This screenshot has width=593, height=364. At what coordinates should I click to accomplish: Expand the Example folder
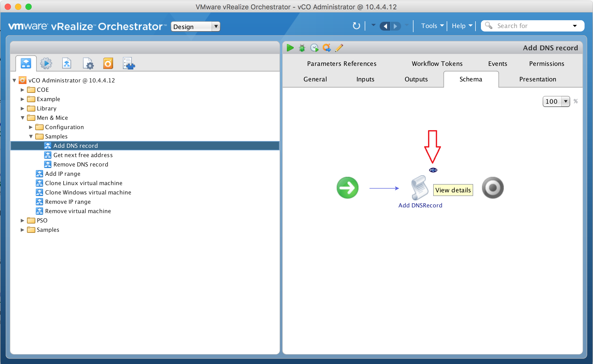pos(23,99)
